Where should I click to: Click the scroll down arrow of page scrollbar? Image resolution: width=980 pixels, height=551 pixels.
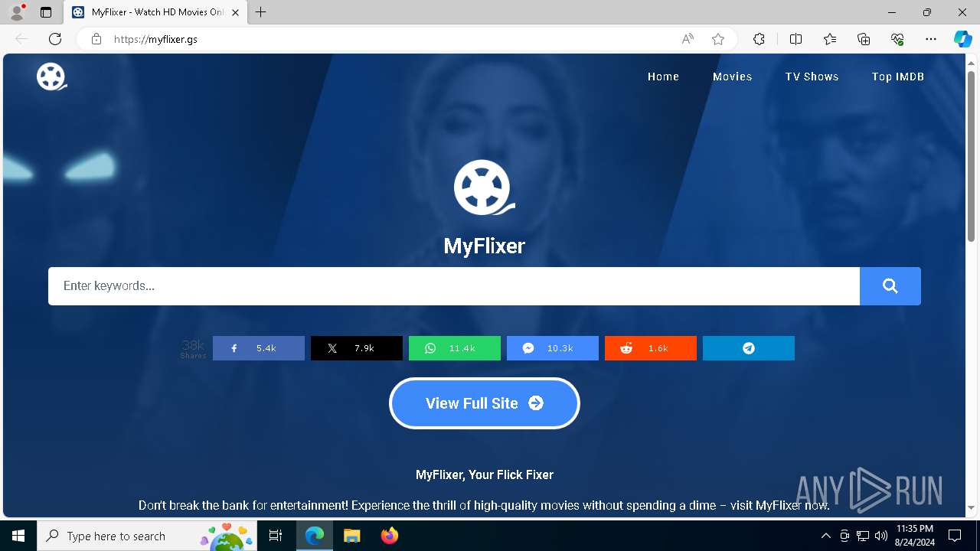[972, 507]
